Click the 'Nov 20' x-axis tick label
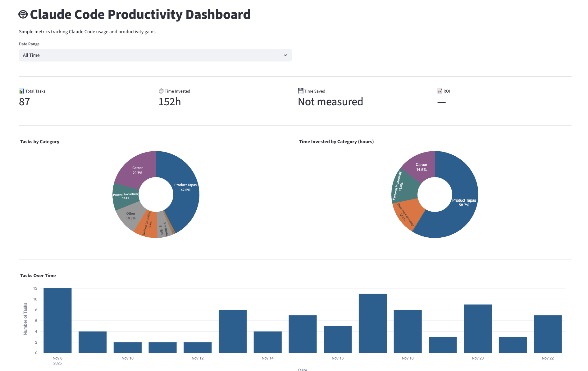588x371 pixels. 478,358
